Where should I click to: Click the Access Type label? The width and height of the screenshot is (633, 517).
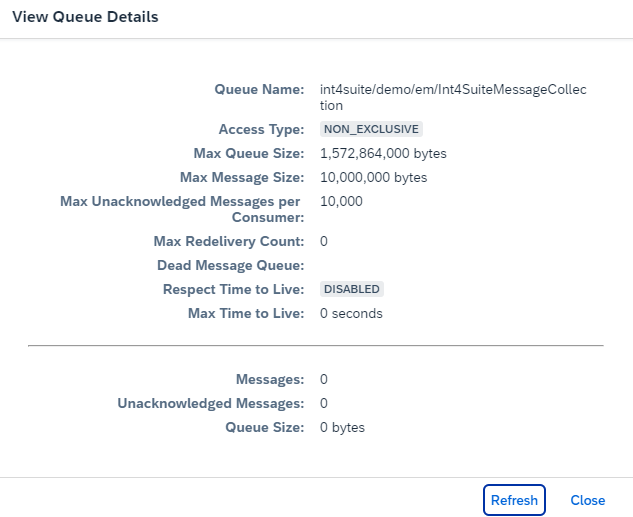[x=261, y=129]
